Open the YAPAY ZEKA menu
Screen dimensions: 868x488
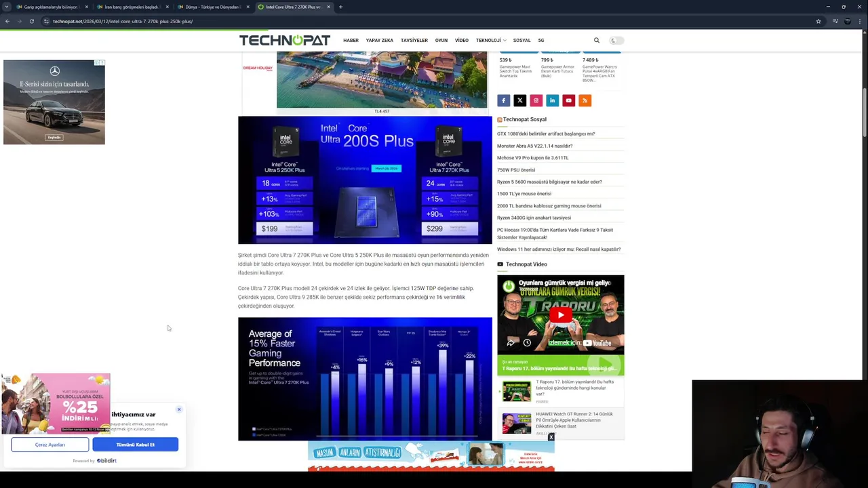coord(380,40)
